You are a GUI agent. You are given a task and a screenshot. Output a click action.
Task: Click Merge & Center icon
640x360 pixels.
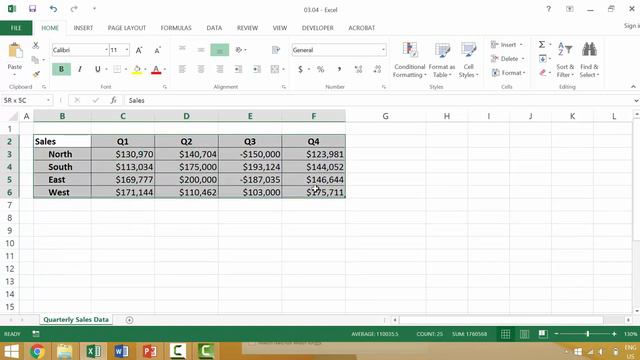coord(275,69)
